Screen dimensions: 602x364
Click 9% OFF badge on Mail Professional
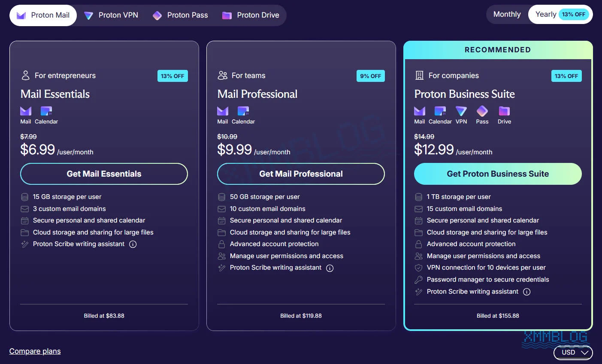[371, 76]
